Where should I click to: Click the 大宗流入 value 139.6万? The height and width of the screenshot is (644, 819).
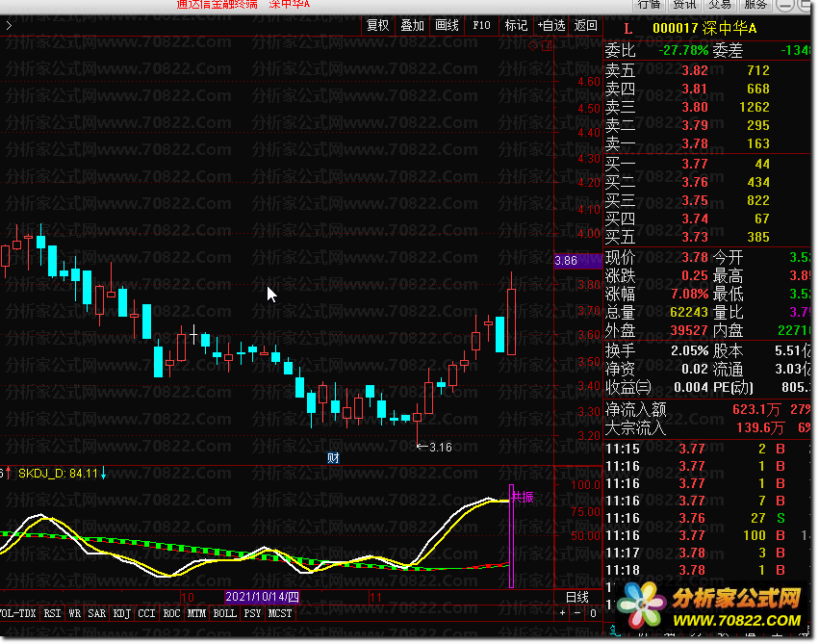[760, 428]
